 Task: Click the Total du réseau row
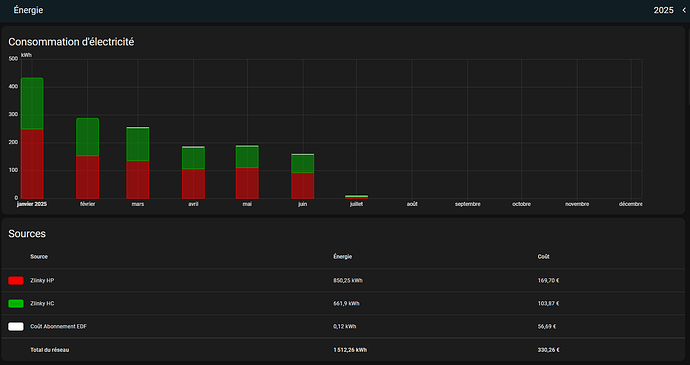[343, 350]
